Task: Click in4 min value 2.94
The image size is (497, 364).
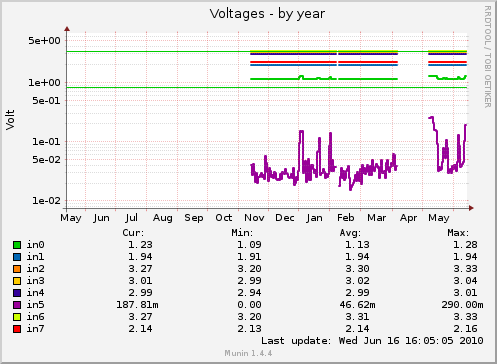Action: coord(249,293)
